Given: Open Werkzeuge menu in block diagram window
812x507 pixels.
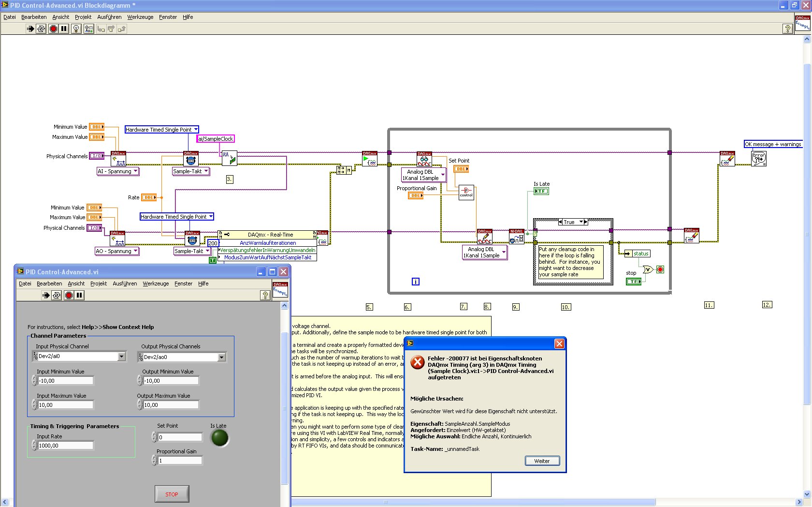Looking at the screenshot, I should pyautogui.click(x=140, y=17).
